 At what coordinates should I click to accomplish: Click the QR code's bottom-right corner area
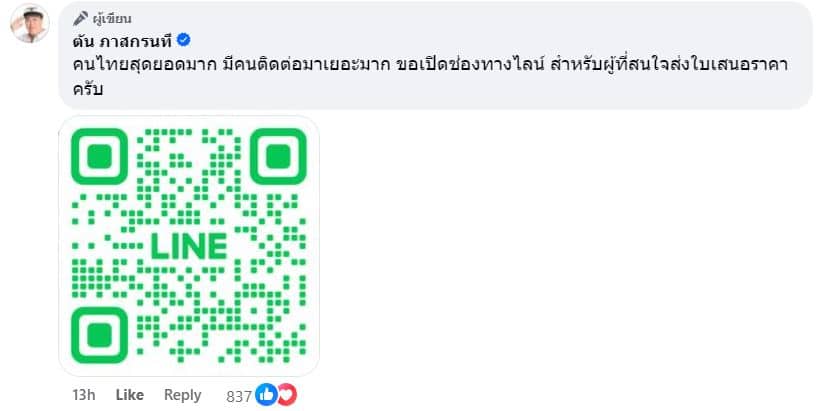click(285, 340)
